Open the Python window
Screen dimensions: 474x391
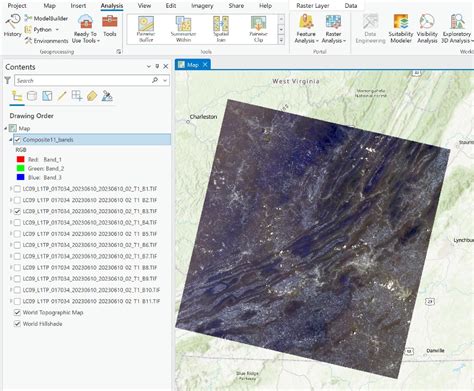pyautogui.click(x=38, y=30)
